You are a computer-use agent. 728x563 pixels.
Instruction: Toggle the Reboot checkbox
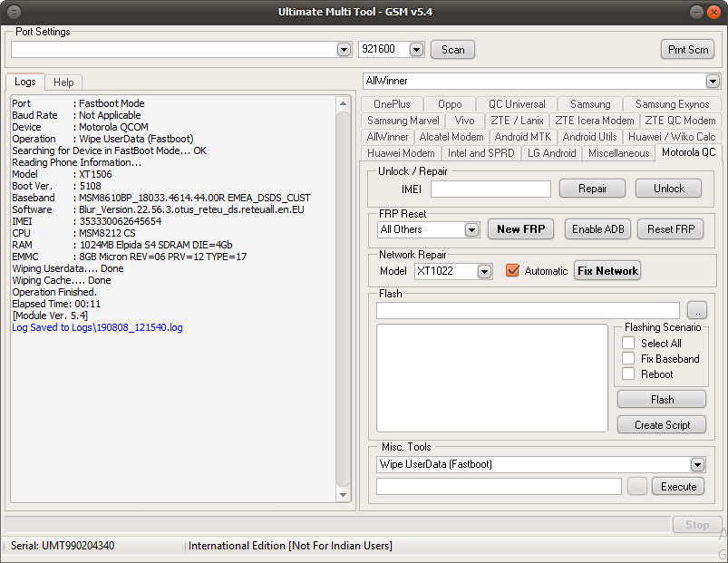pos(628,374)
